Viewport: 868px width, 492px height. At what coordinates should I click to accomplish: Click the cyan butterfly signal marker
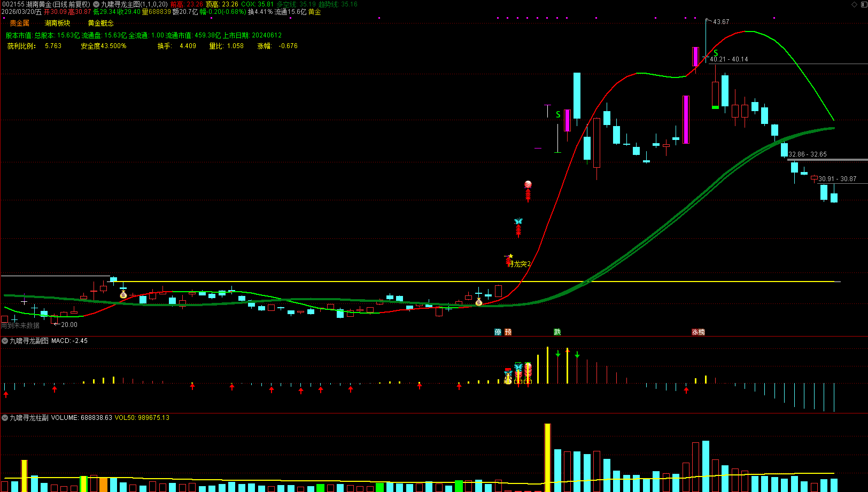click(518, 221)
